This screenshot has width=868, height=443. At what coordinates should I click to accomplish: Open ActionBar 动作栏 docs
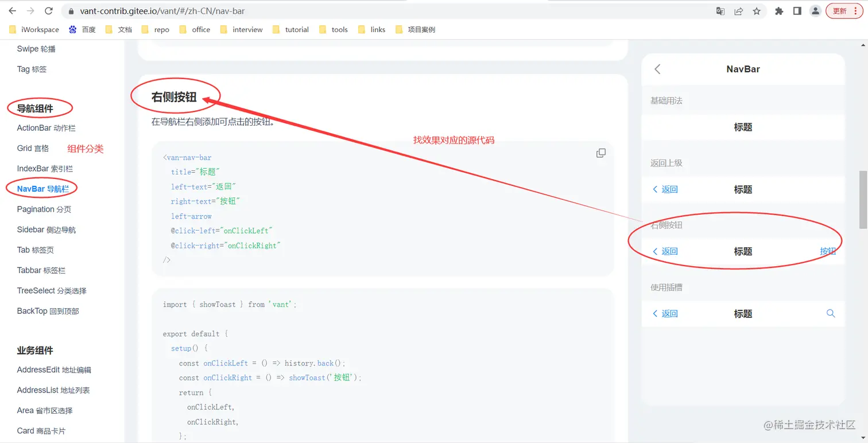(x=46, y=128)
